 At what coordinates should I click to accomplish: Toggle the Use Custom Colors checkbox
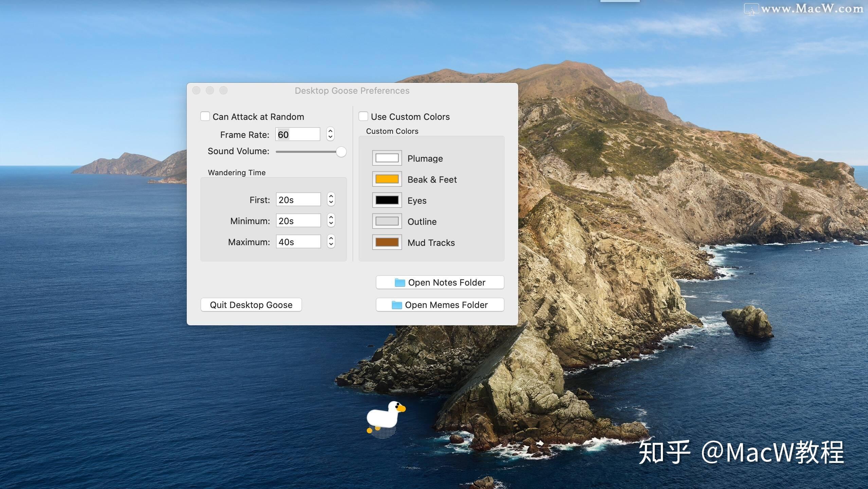tap(363, 116)
